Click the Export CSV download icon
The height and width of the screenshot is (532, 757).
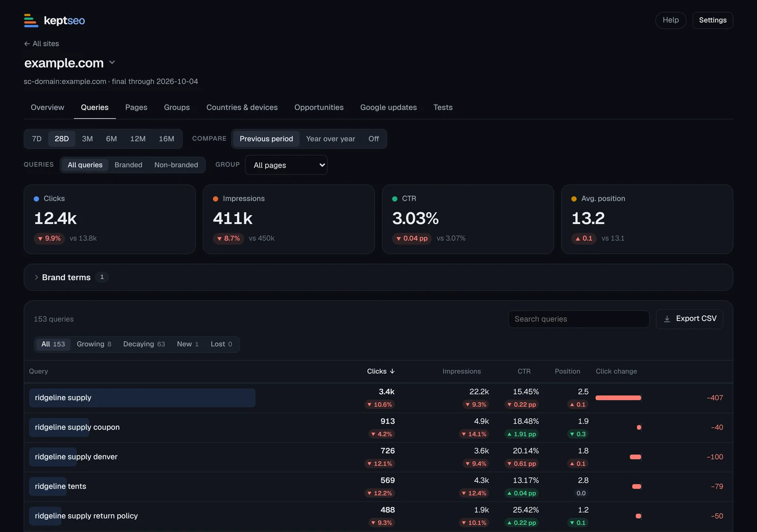667,319
